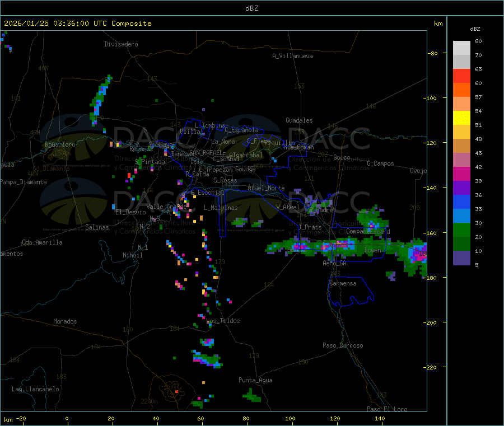
Task: Click the 'Pampa_Diamante' map label
Action: (23, 182)
